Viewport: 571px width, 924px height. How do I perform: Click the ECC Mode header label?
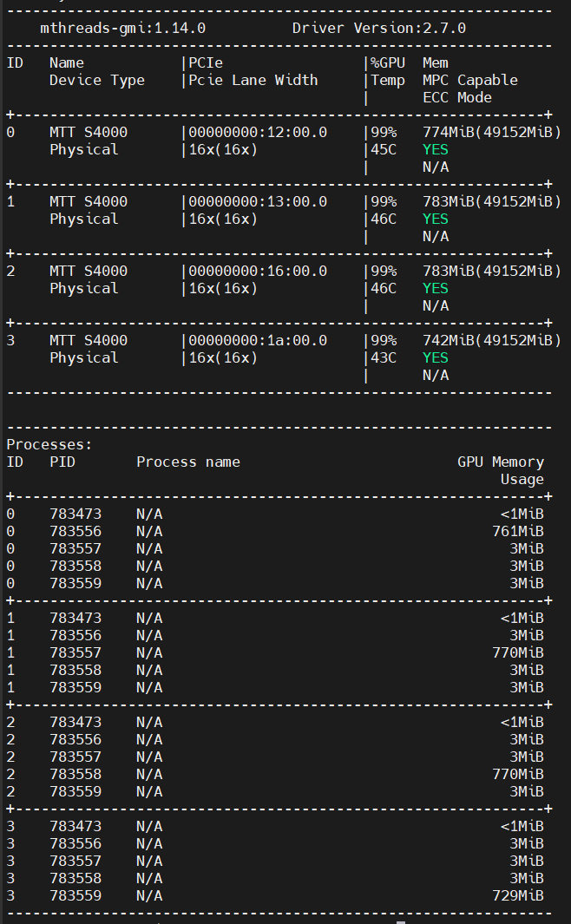(x=456, y=97)
